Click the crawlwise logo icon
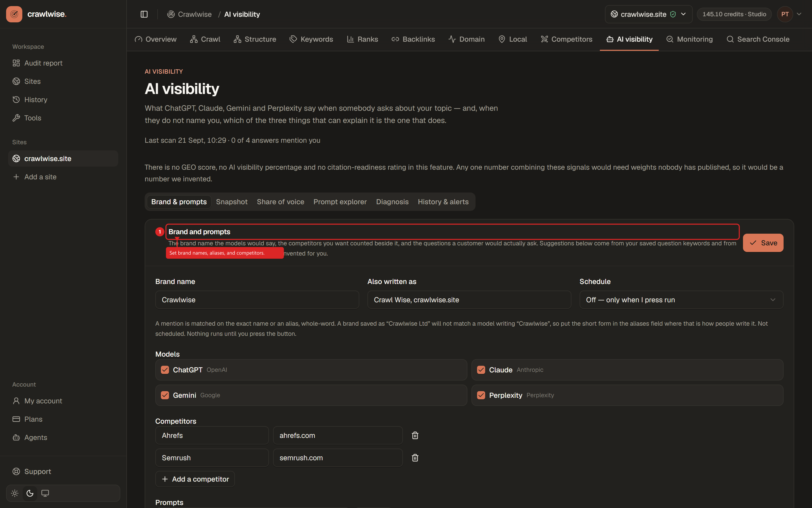Image resolution: width=812 pixels, height=508 pixels. [14, 14]
